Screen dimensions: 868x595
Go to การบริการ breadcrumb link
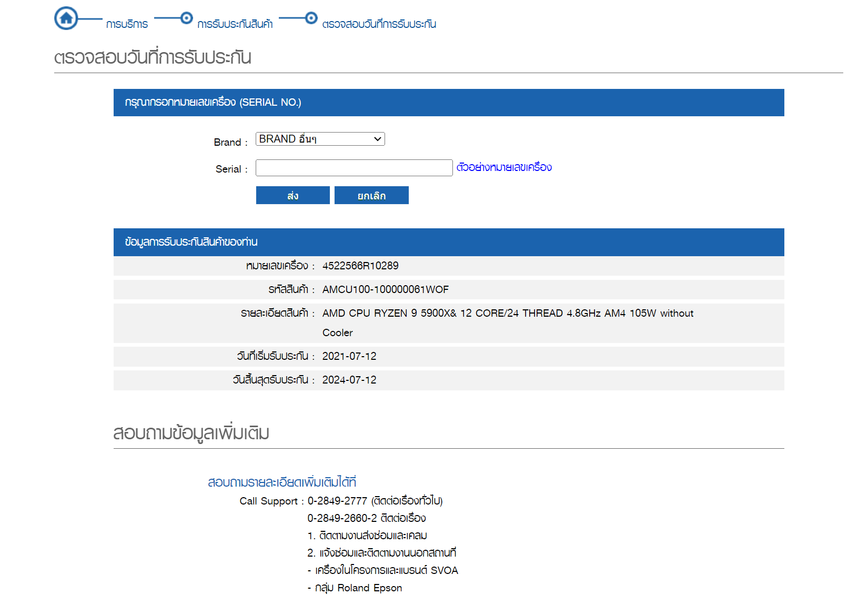[127, 24]
